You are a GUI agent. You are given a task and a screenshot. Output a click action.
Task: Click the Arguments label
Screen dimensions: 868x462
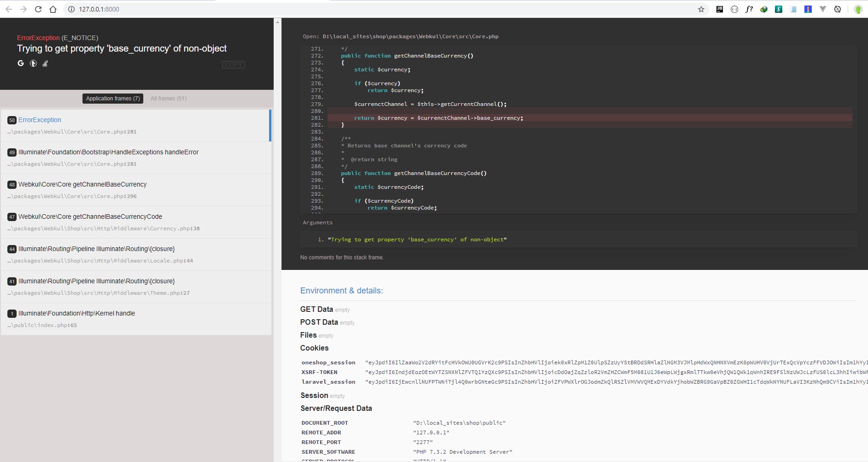(317, 222)
